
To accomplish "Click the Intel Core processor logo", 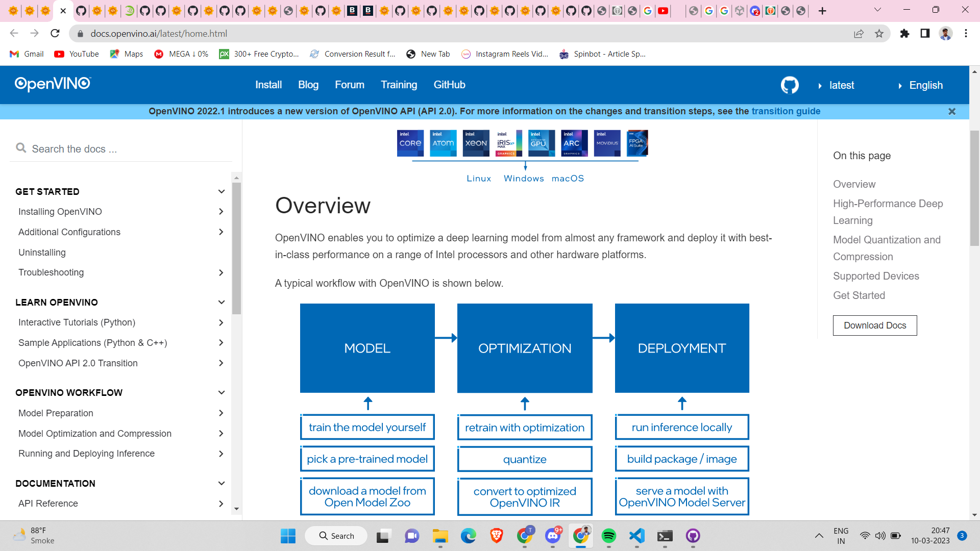I will [410, 143].
